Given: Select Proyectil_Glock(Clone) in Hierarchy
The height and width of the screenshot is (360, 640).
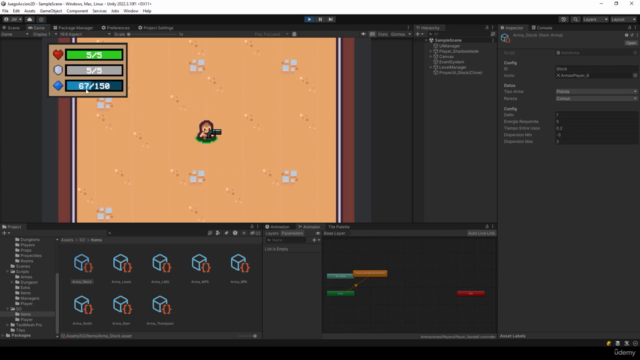Looking at the screenshot, I should tap(460, 73).
